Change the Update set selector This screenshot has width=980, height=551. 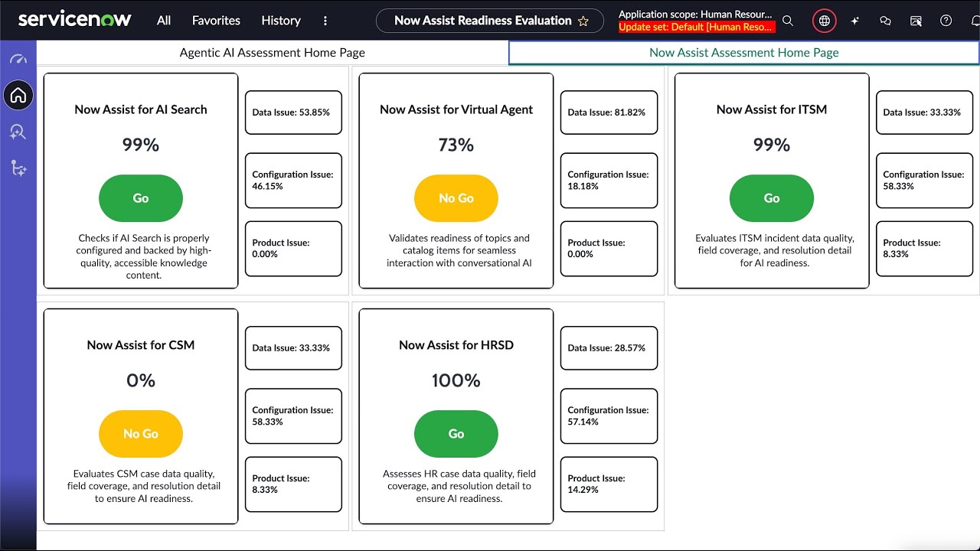(x=696, y=27)
